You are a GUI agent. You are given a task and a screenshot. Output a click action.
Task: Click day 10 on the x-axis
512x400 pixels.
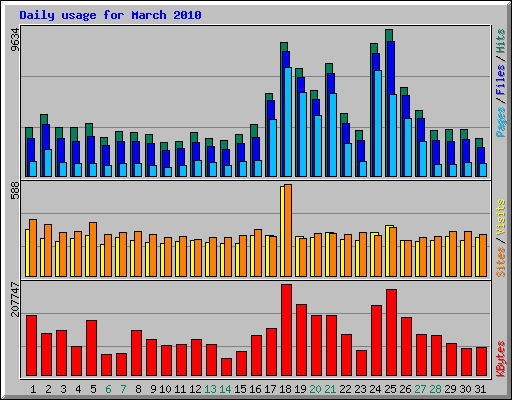pyautogui.click(x=165, y=389)
